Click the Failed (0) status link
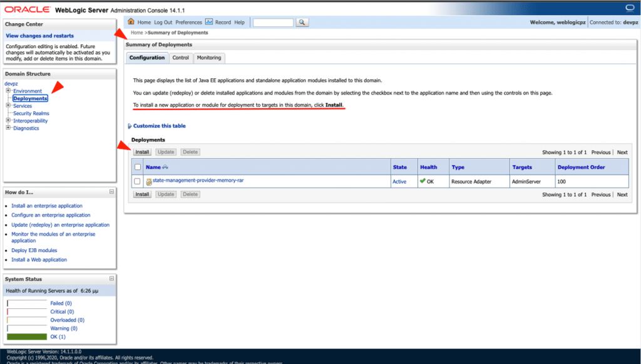This screenshot has width=641, height=364. pos(61,303)
